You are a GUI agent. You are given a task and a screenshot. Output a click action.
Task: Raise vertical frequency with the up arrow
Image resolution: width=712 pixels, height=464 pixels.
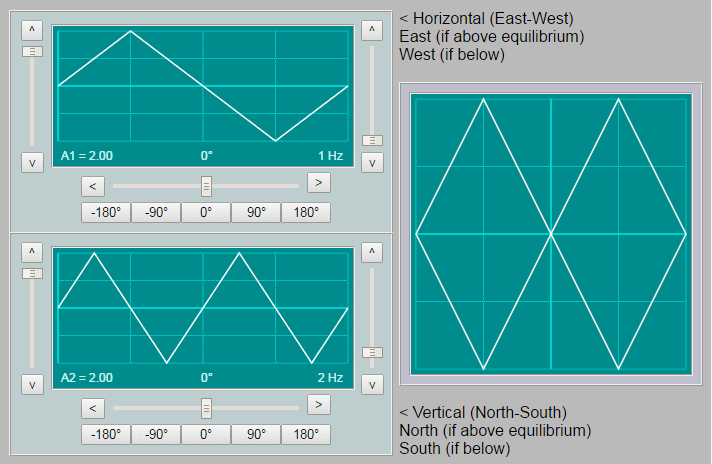pyautogui.click(x=372, y=252)
